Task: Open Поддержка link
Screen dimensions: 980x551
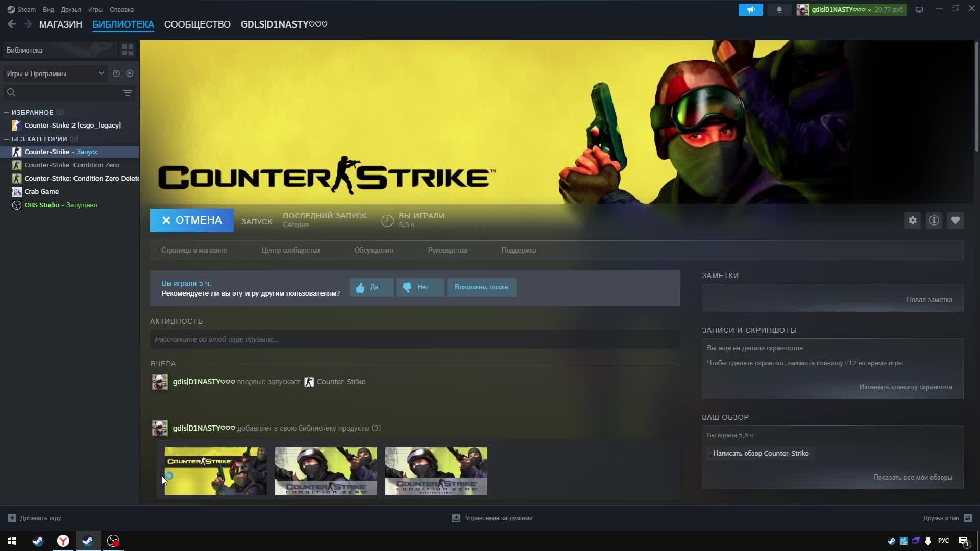Action: (x=519, y=251)
